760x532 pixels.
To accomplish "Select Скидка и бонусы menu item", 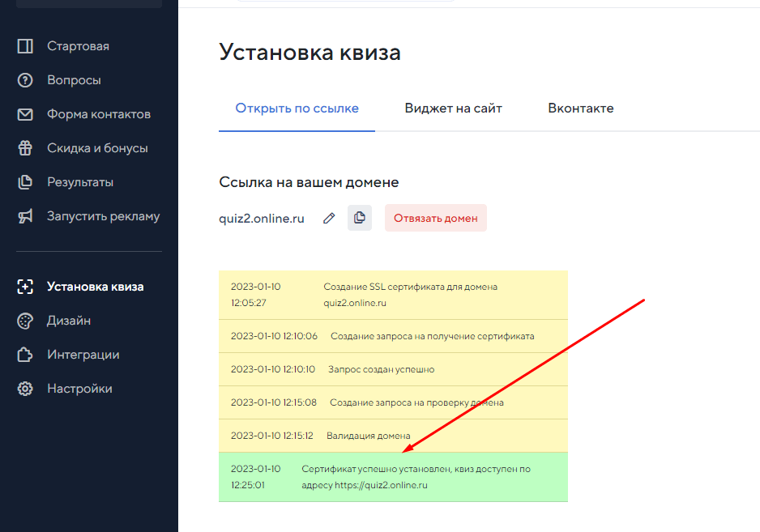I will [97, 148].
